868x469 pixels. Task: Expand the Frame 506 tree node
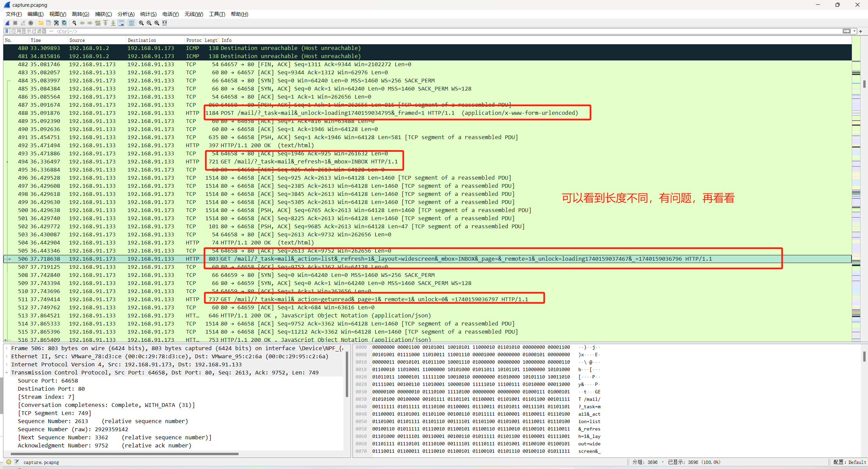[6, 348]
